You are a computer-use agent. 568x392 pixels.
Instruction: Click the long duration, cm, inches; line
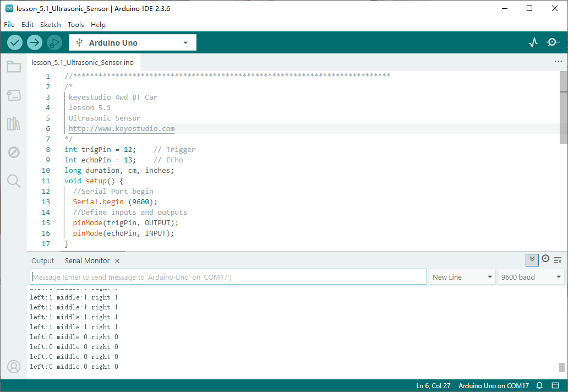click(x=119, y=171)
